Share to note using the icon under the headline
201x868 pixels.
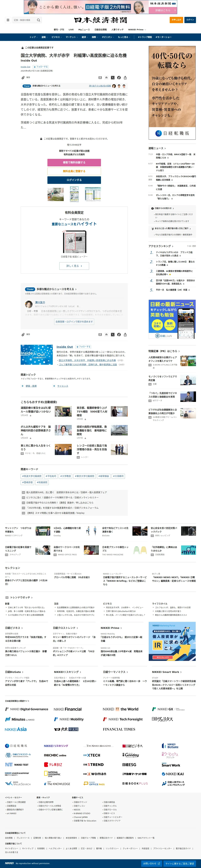tap(106, 77)
